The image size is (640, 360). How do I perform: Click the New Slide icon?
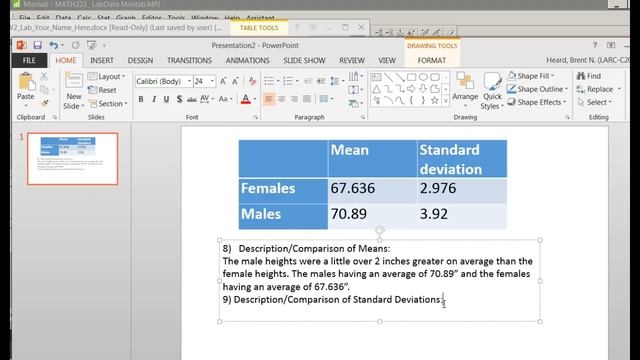73,81
